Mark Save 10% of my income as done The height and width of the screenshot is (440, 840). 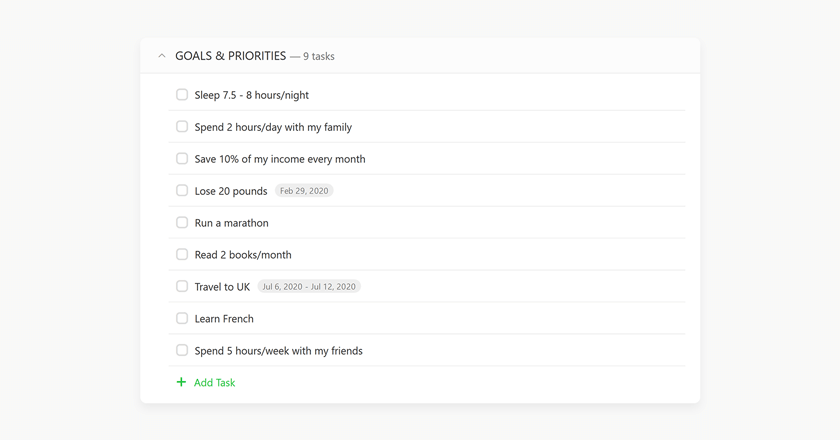pos(182,159)
